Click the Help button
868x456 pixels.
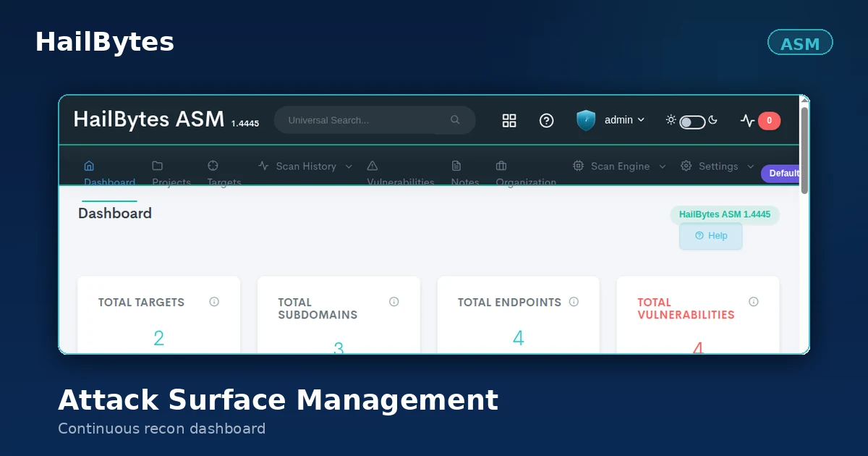point(711,236)
